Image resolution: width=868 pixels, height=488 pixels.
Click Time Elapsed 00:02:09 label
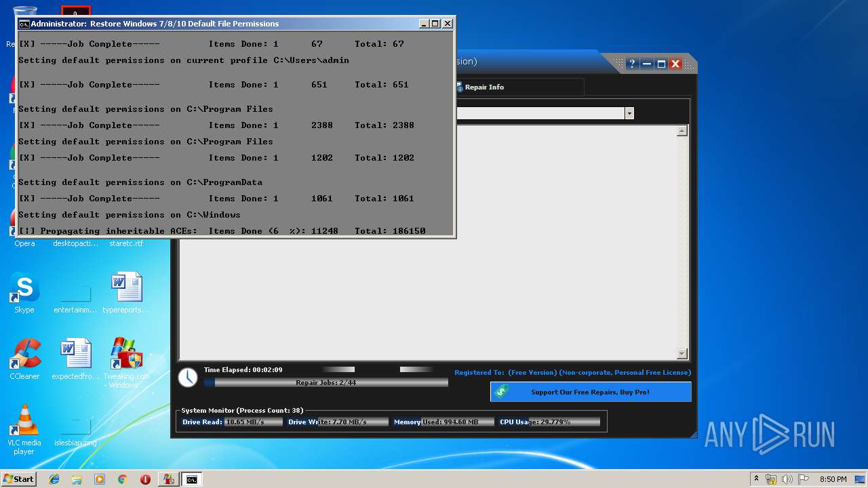click(243, 369)
